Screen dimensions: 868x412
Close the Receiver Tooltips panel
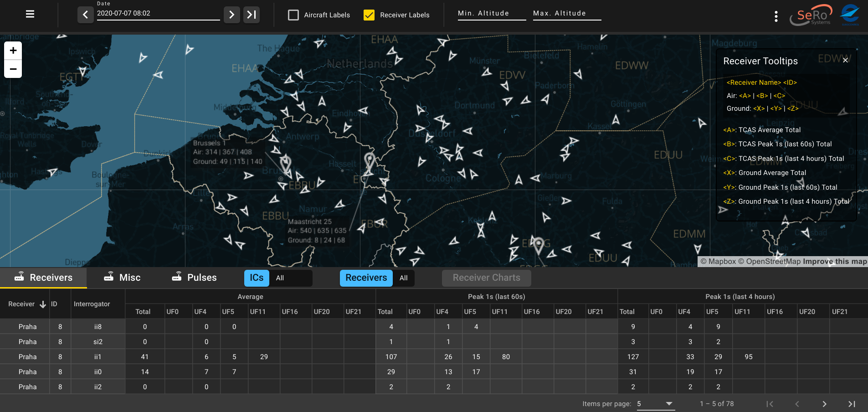pos(845,60)
